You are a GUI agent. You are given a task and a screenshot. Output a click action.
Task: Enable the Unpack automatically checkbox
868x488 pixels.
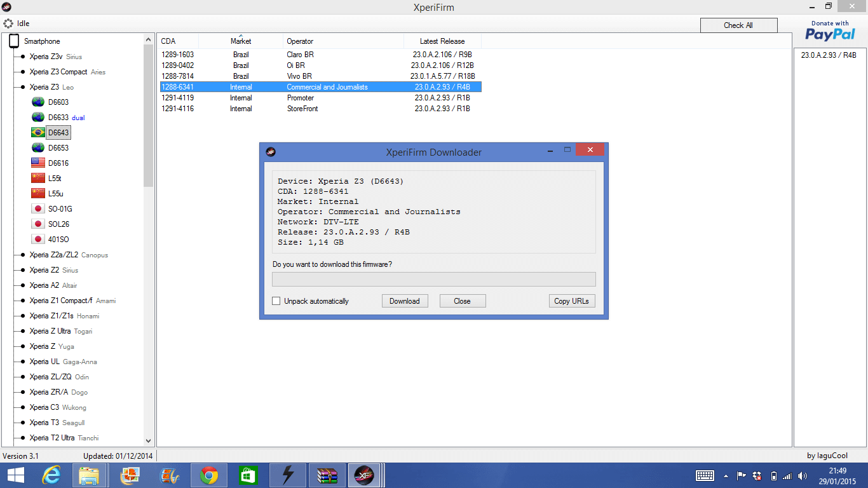[276, 301]
